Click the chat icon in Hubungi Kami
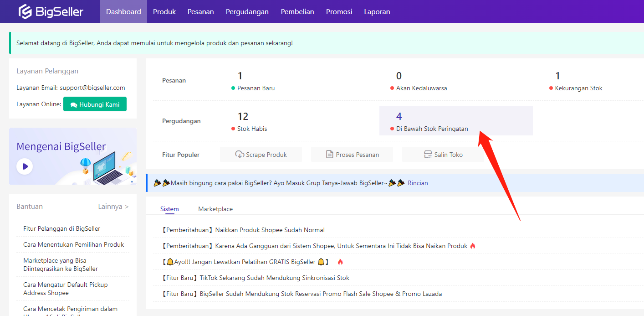This screenshot has height=316, width=644. point(74,105)
